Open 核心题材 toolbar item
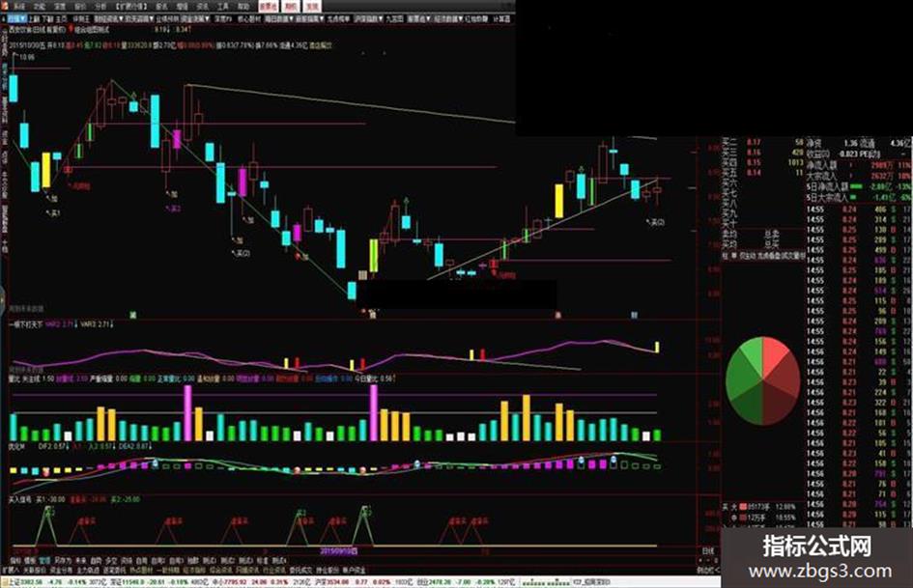The image size is (913, 588). coord(248,18)
